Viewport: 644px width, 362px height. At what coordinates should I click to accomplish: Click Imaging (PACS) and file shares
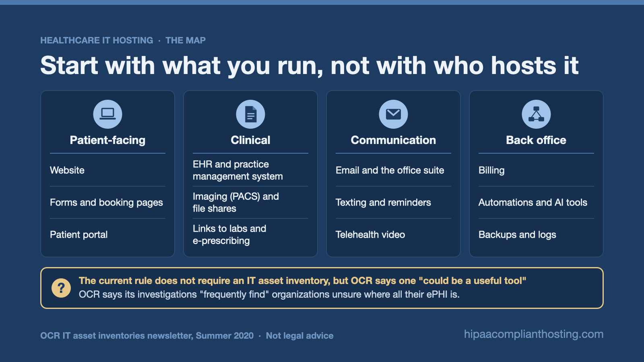(x=236, y=202)
